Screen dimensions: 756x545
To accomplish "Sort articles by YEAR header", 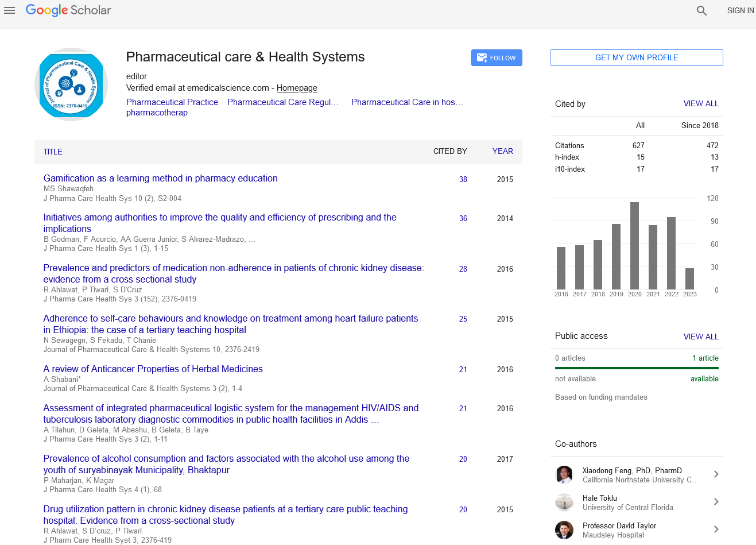I will [x=503, y=151].
